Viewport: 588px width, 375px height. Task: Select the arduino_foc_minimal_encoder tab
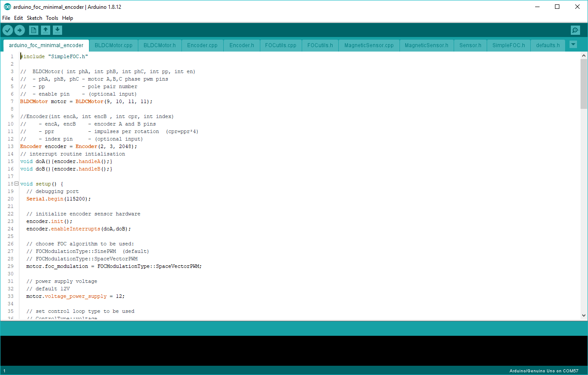click(46, 45)
